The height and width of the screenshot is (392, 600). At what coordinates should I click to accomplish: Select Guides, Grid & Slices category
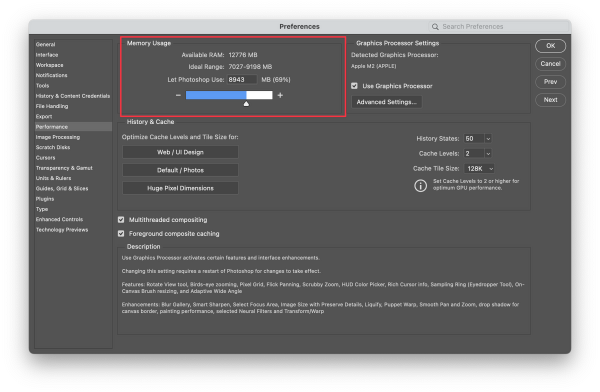62,188
